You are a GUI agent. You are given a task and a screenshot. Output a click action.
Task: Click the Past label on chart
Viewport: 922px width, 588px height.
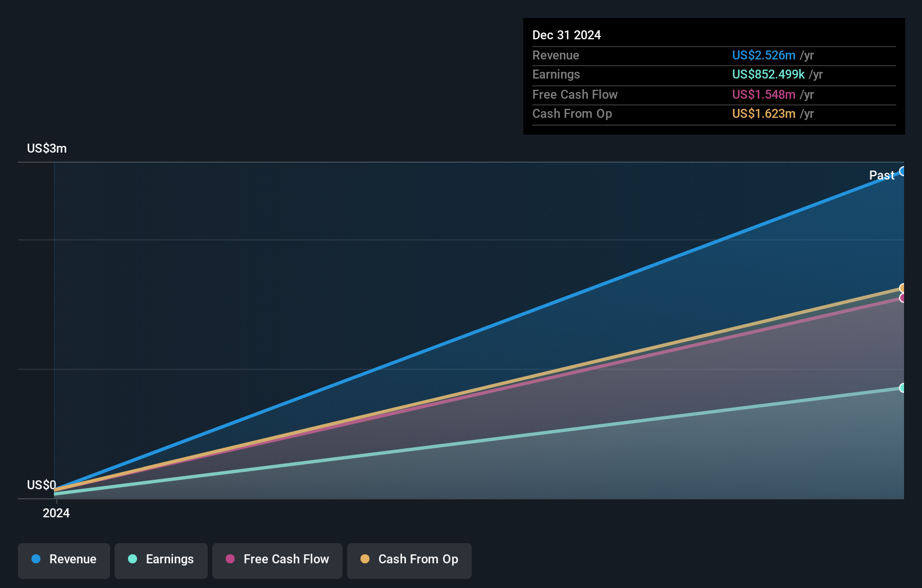(x=881, y=175)
